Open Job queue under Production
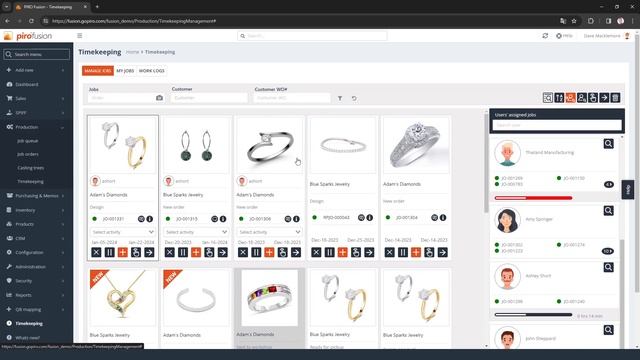This screenshot has height=360, width=640. 28,141
